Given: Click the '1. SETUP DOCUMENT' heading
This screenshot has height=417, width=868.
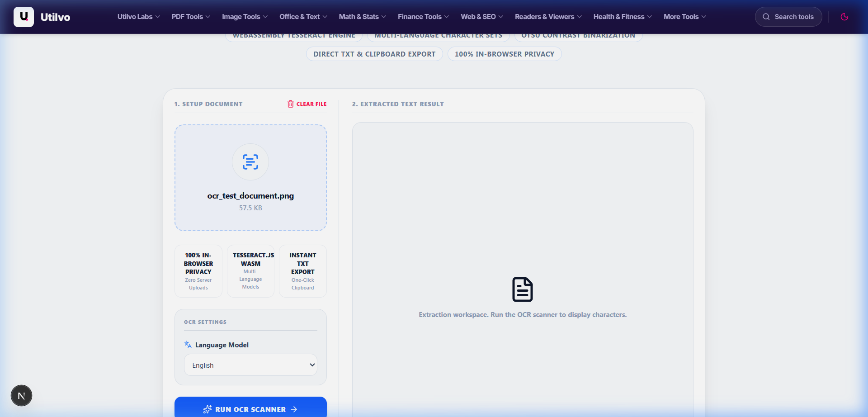Looking at the screenshot, I should [x=208, y=104].
